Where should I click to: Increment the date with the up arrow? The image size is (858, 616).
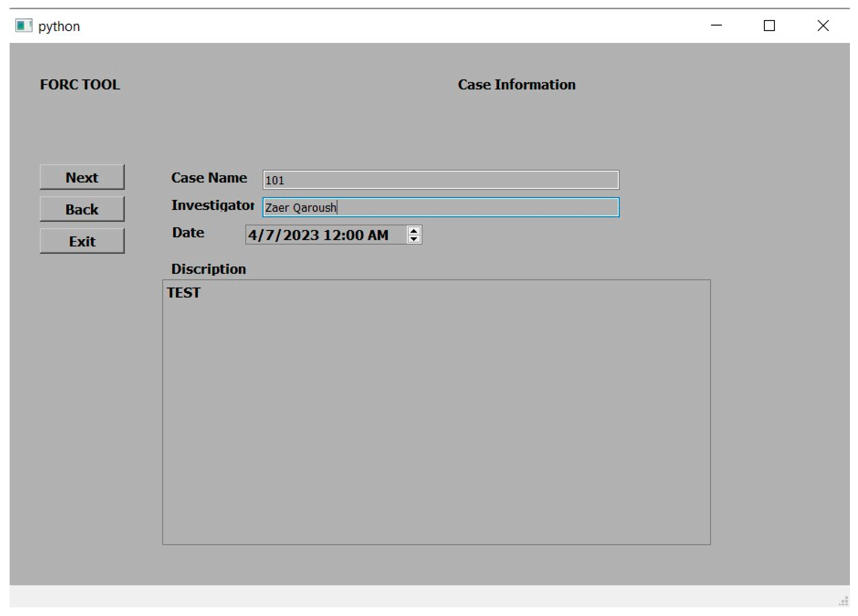(x=413, y=231)
